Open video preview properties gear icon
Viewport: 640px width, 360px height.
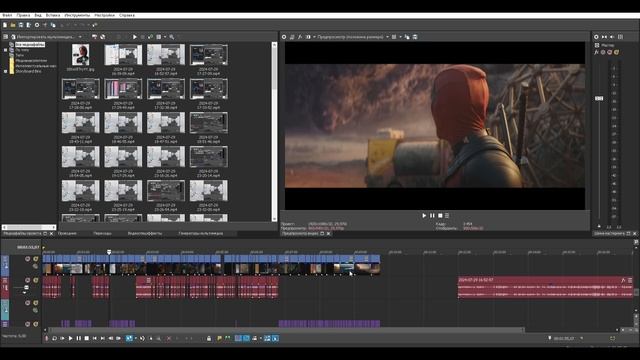point(284,37)
